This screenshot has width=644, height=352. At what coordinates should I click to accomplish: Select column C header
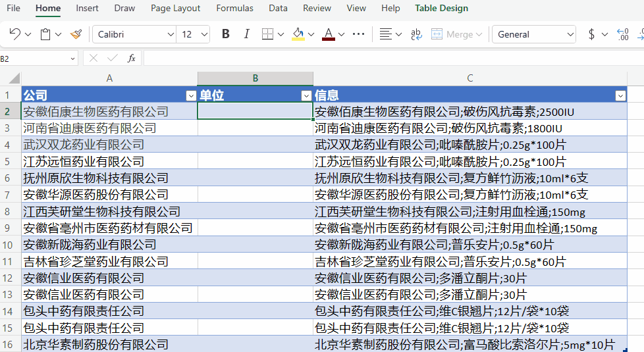[x=470, y=78]
